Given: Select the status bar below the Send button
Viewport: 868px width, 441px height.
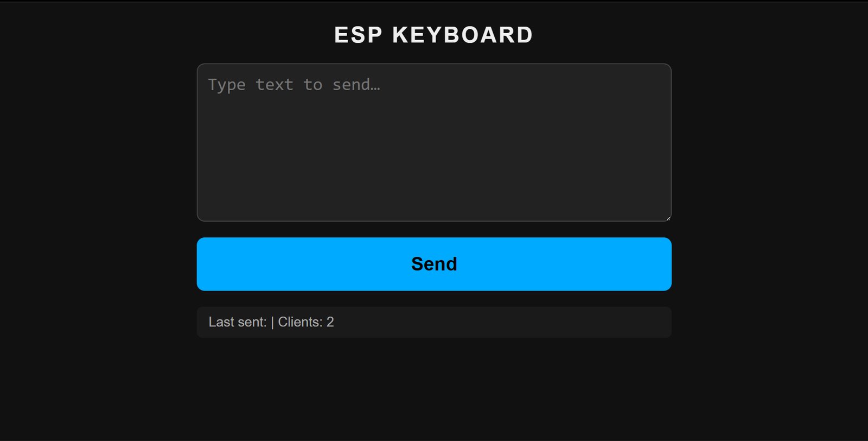Looking at the screenshot, I should click(x=434, y=322).
